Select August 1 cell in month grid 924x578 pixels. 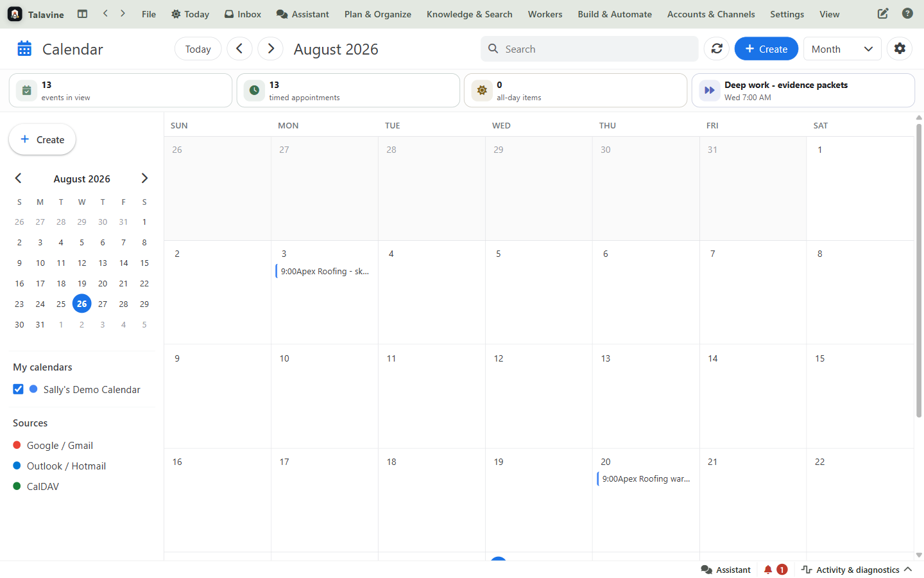[860, 189]
